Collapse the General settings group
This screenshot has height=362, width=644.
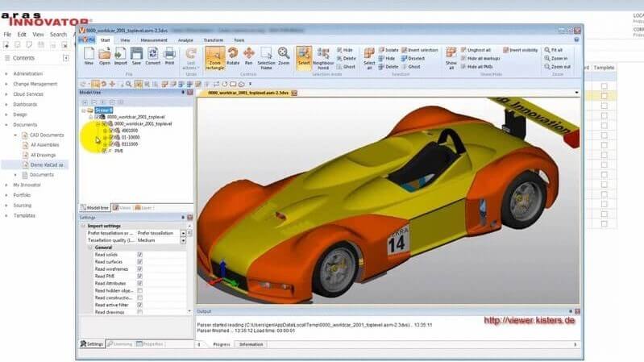(x=90, y=248)
